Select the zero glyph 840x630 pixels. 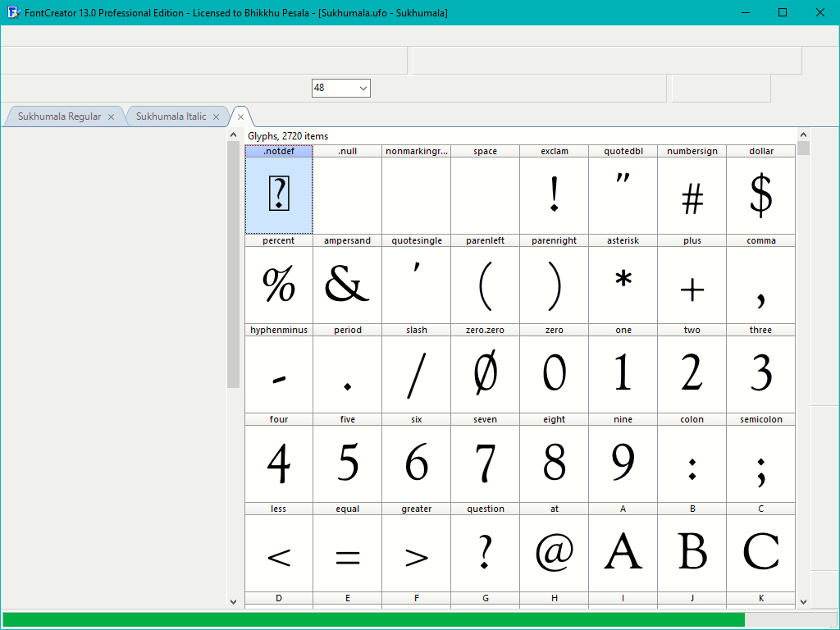[x=554, y=368]
